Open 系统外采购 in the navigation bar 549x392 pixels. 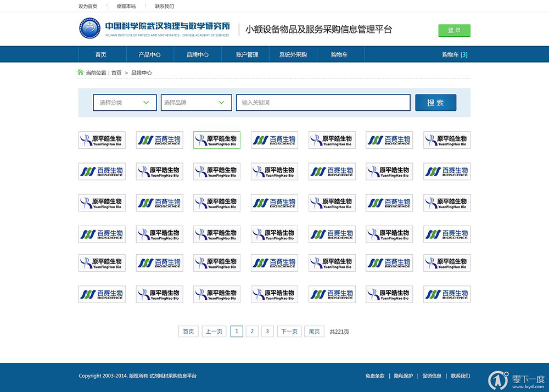(x=293, y=54)
